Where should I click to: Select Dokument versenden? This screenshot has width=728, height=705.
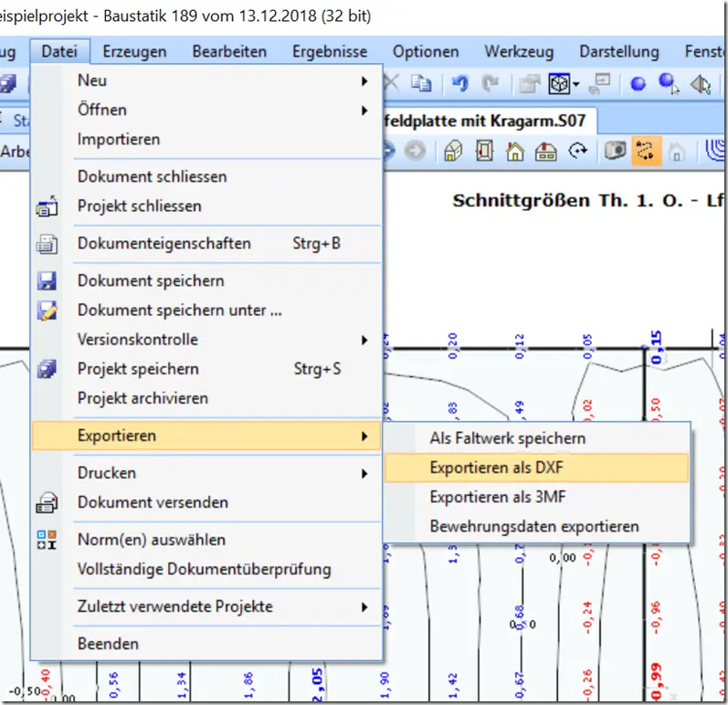[x=207, y=502]
